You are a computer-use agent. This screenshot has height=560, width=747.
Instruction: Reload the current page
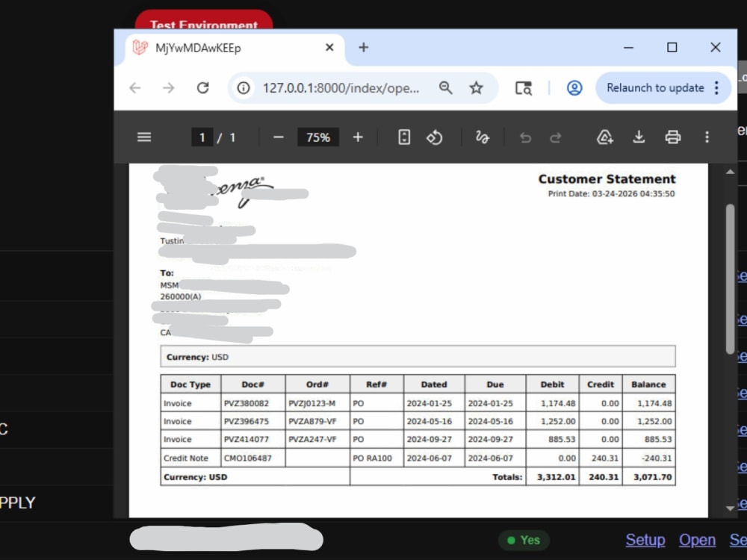click(203, 88)
